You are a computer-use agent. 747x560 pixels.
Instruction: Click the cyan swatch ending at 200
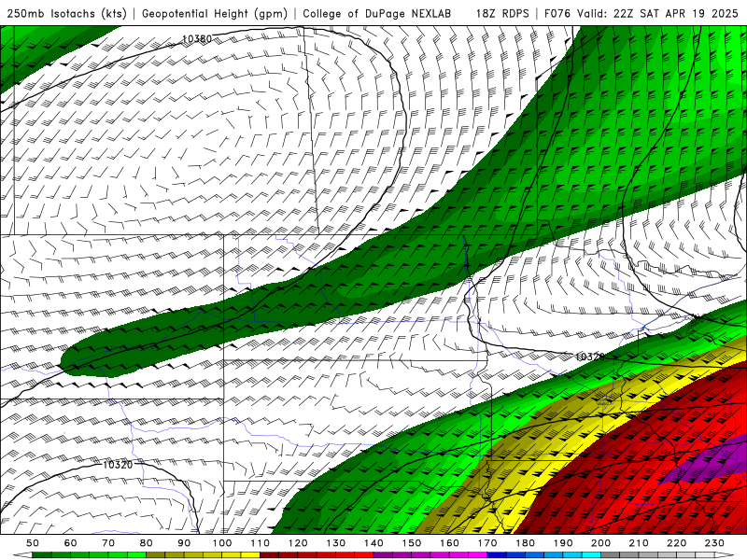click(x=592, y=555)
